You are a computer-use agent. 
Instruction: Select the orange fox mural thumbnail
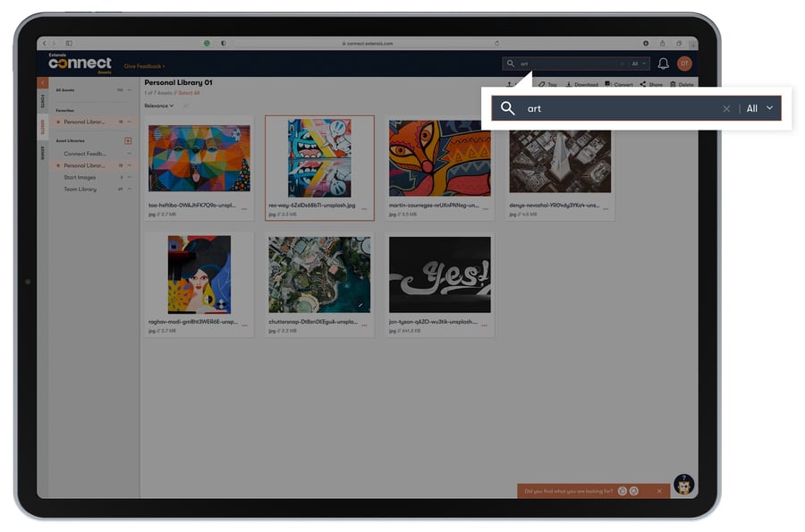click(x=439, y=158)
